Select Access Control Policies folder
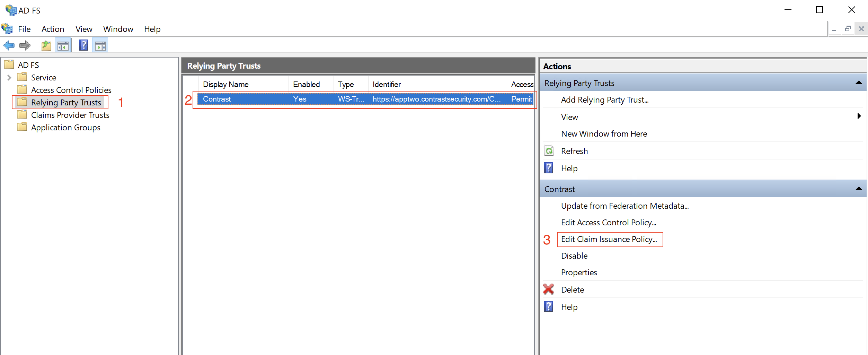 71,90
